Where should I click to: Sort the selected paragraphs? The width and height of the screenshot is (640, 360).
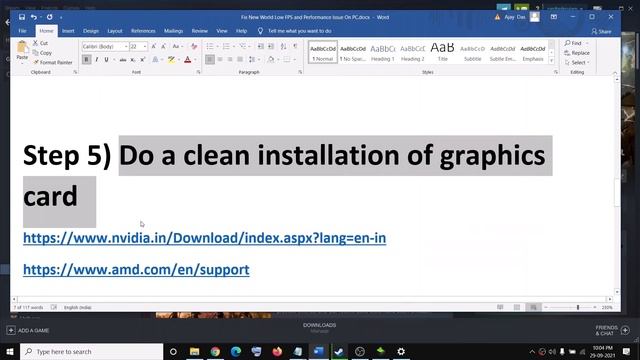pos(283,47)
